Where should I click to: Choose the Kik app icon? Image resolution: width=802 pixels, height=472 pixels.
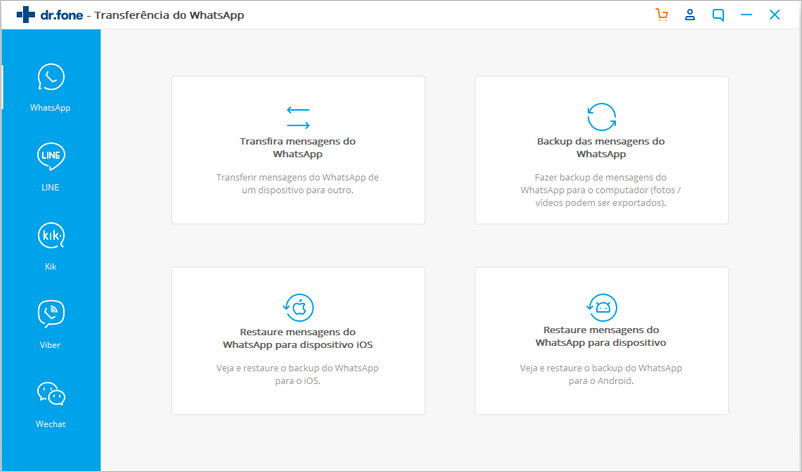click(51, 235)
